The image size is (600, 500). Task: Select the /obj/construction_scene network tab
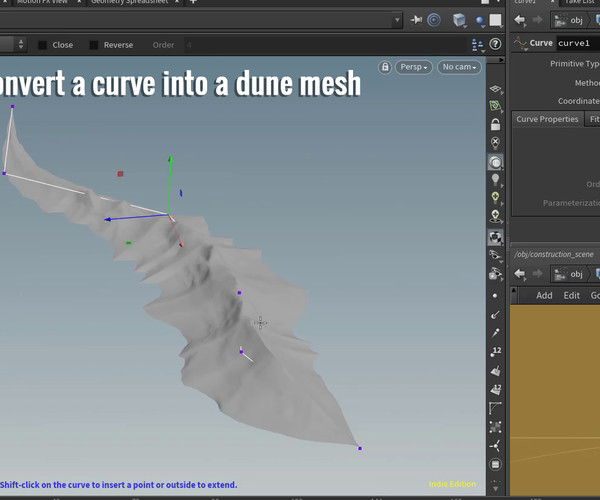tap(554, 254)
